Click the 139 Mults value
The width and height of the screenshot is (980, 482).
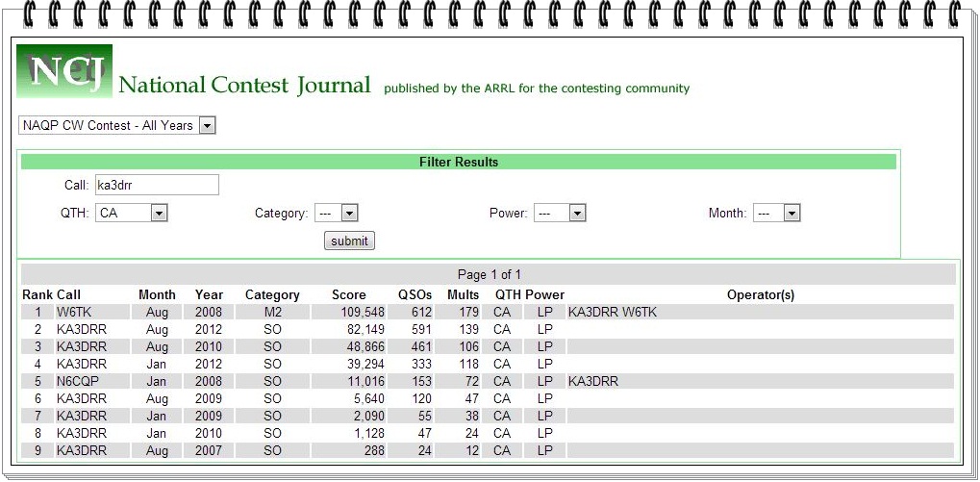[468, 329]
